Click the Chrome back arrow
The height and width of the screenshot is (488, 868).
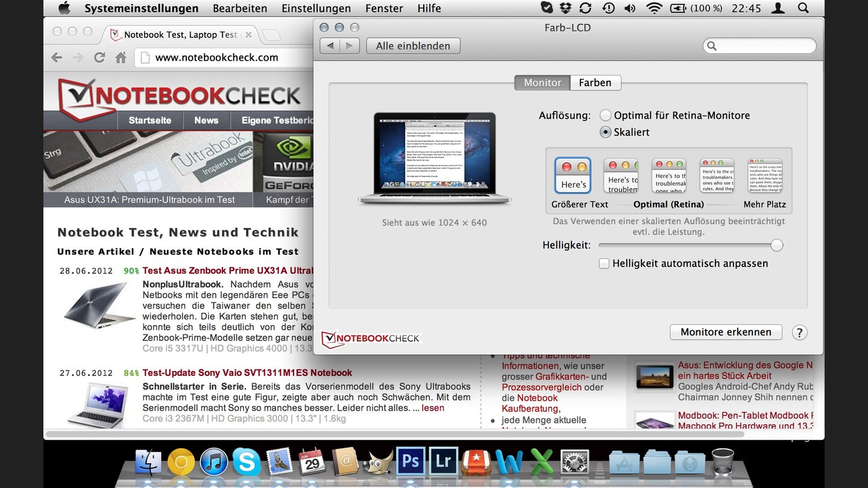[x=57, y=58]
